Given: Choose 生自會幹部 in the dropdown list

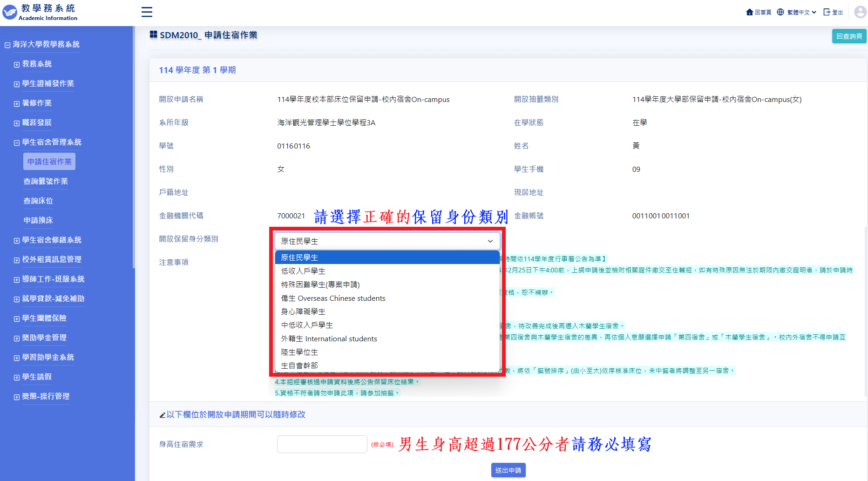Looking at the screenshot, I should point(387,366).
